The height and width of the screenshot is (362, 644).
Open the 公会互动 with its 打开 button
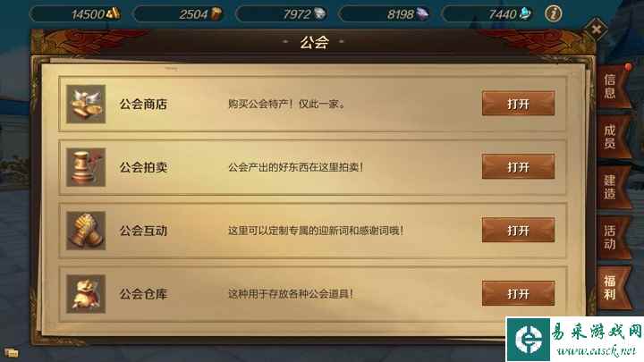pyautogui.click(x=518, y=230)
